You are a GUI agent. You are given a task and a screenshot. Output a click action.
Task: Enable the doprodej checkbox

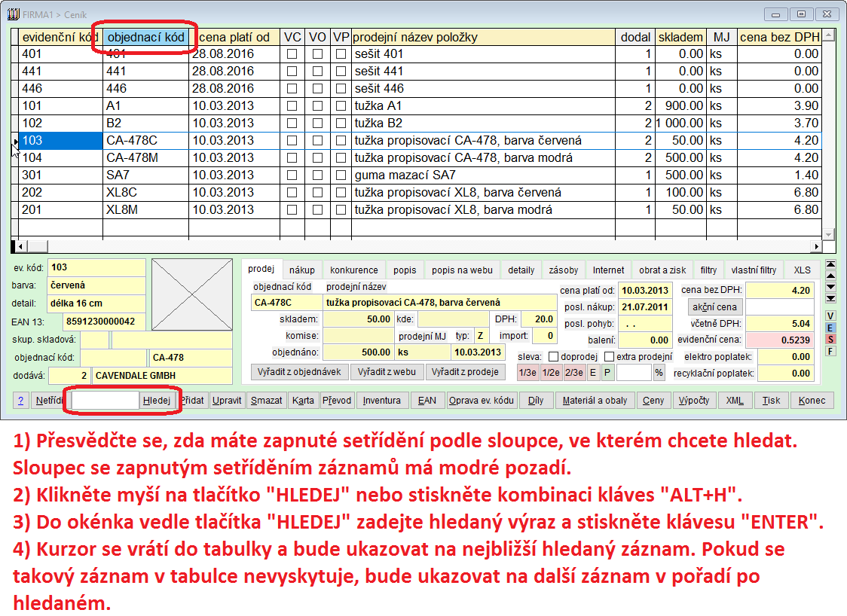coord(553,356)
